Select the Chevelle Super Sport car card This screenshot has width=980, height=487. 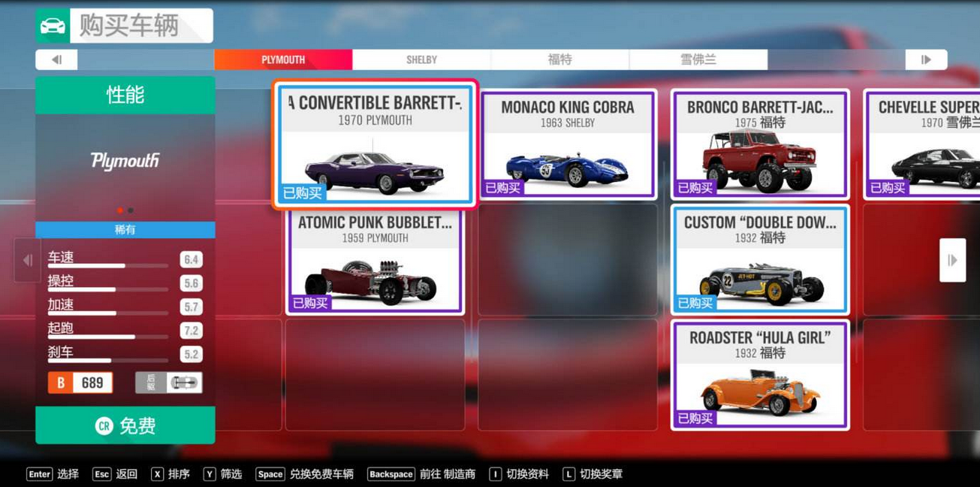(922, 144)
